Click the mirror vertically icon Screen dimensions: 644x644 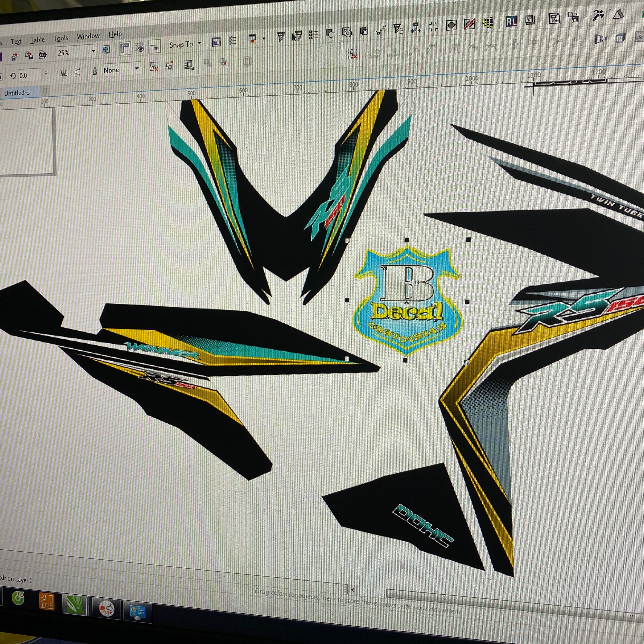[x=77, y=72]
